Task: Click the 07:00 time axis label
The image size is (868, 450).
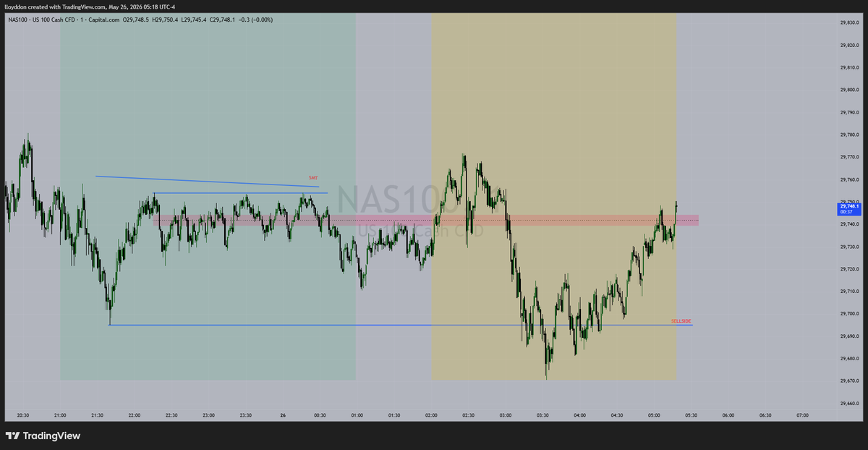Action: point(803,415)
